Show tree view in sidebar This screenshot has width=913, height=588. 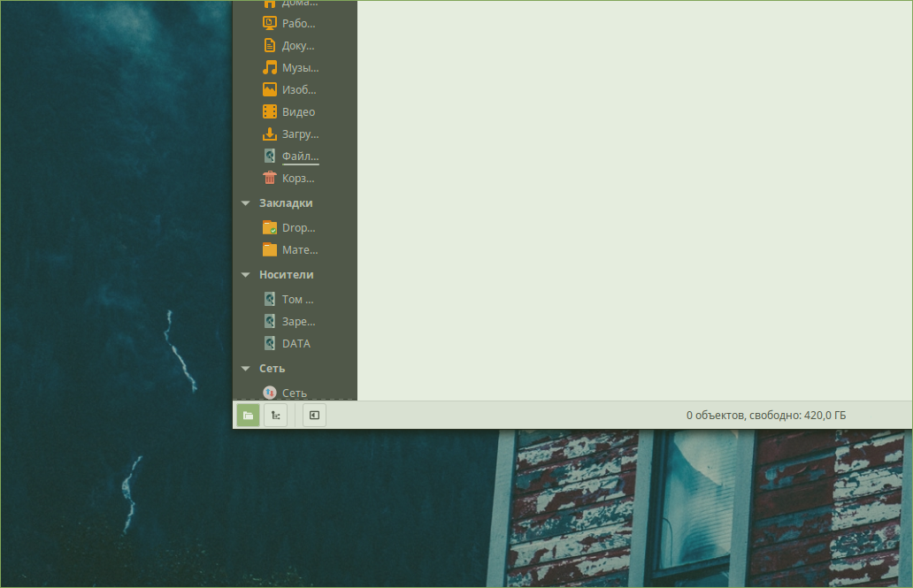click(x=275, y=415)
